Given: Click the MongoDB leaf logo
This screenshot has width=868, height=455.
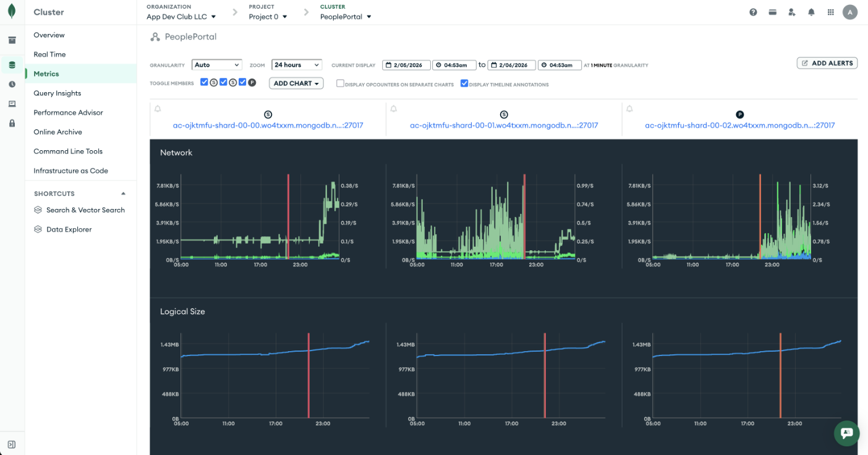Looking at the screenshot, I should [12, 11].
